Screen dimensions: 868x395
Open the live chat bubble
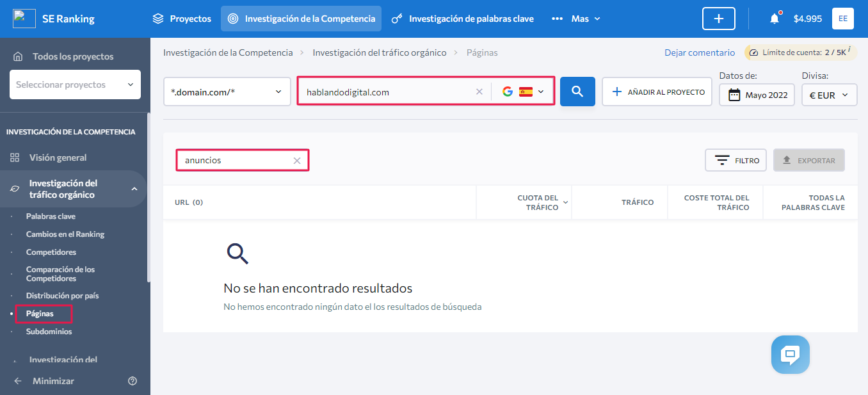tap(791, 355)
